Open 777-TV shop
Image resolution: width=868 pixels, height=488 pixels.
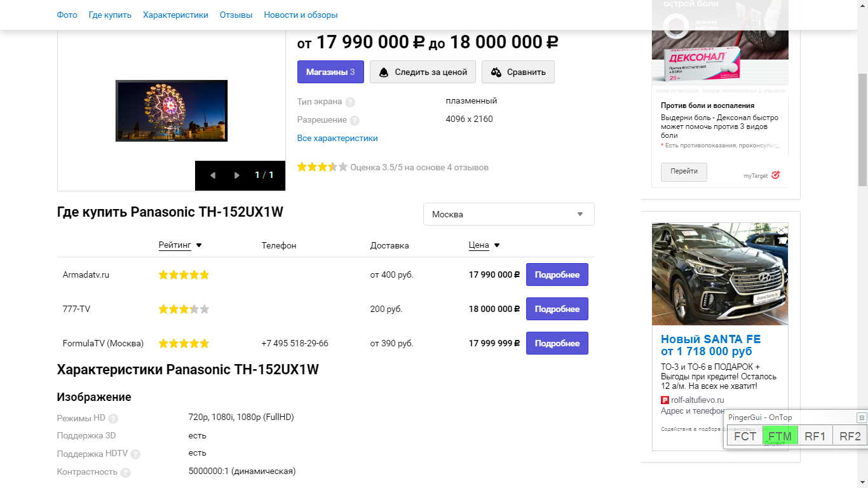[x=76, y=309]
